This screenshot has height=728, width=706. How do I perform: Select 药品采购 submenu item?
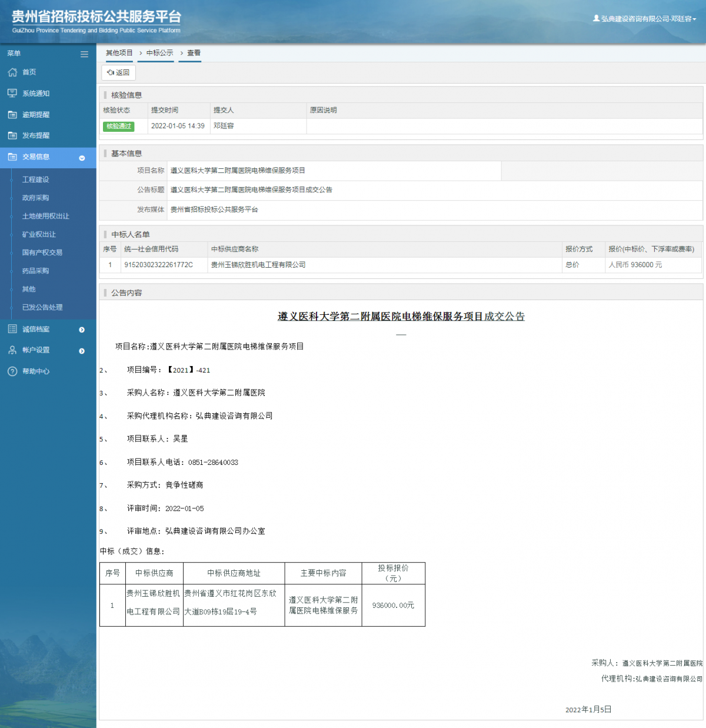(x=36, y=271)
